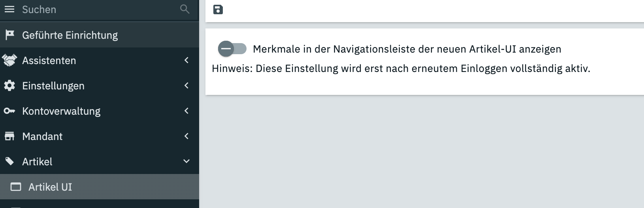
Task: Click the gear Einstellungen icon
Action: pyautogui.click(x=9, y=85)
